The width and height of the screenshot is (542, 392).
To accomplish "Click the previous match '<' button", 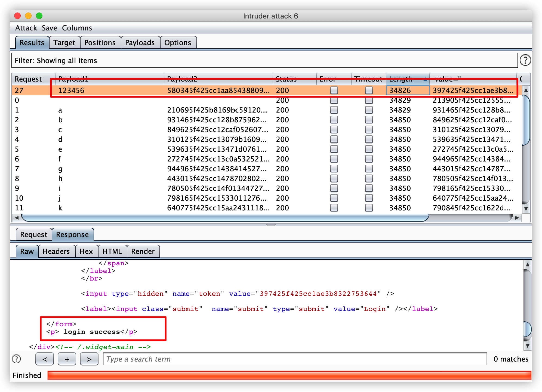I will [45, 359].
